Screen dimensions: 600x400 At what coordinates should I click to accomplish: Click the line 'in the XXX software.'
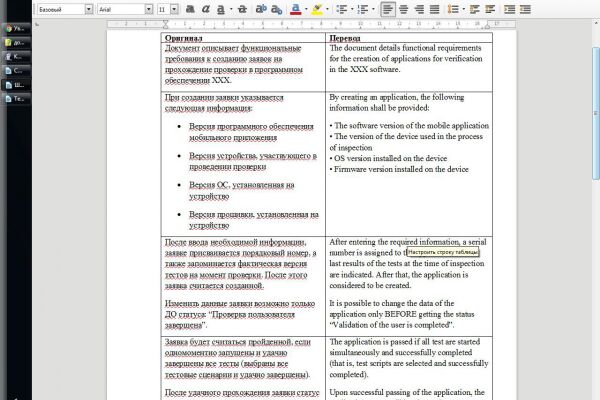coord(365,69)
